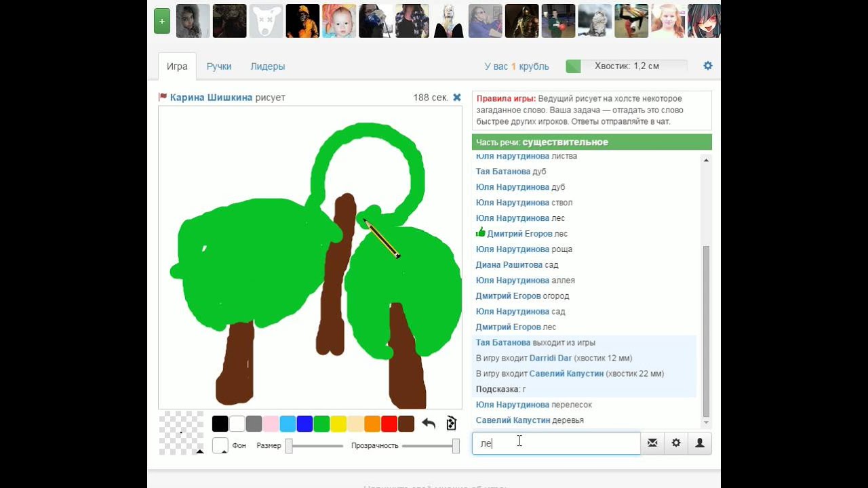
Task: Select the black color swatch
Action: point(220,424)
